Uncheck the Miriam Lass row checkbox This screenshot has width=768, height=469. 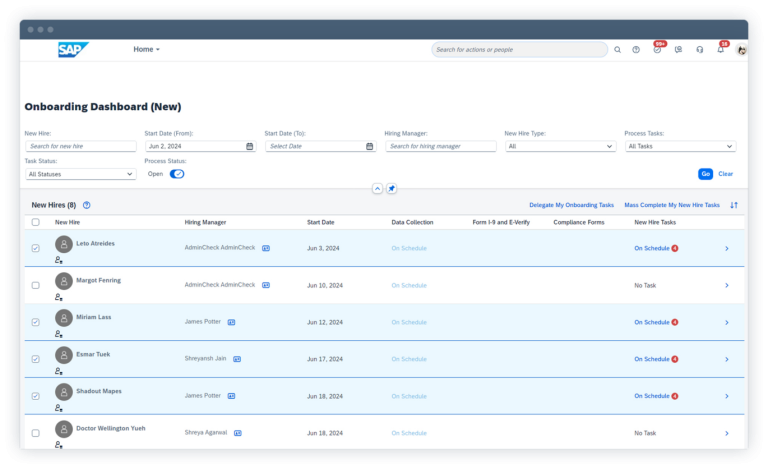coord(36,322)
